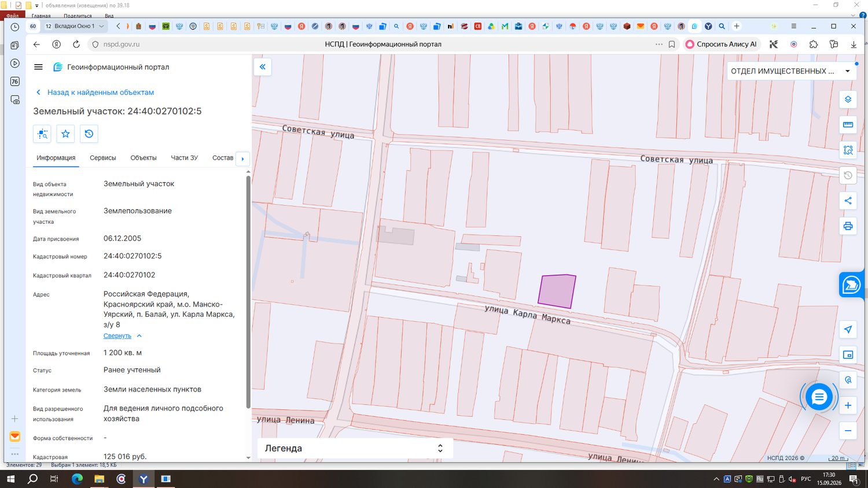This screenshot has width=868, height=488.
Task: Select the ruler measurement tool
Action: pos(848,124)
